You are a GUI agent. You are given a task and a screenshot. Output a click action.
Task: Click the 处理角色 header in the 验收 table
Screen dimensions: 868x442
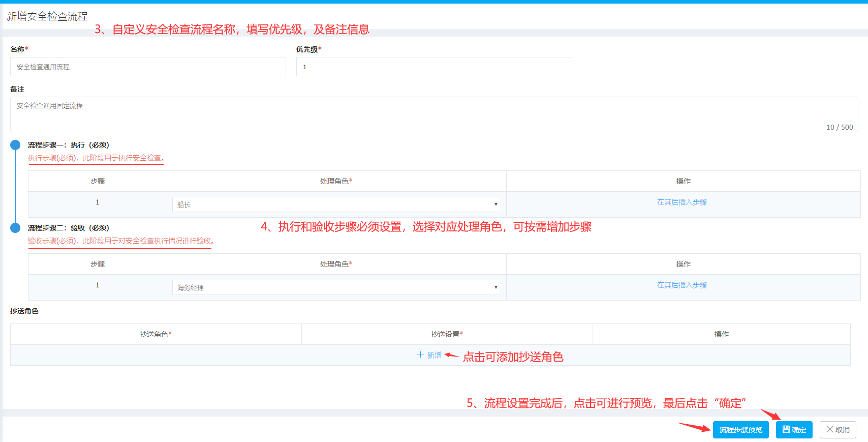[x=336, y=264]
